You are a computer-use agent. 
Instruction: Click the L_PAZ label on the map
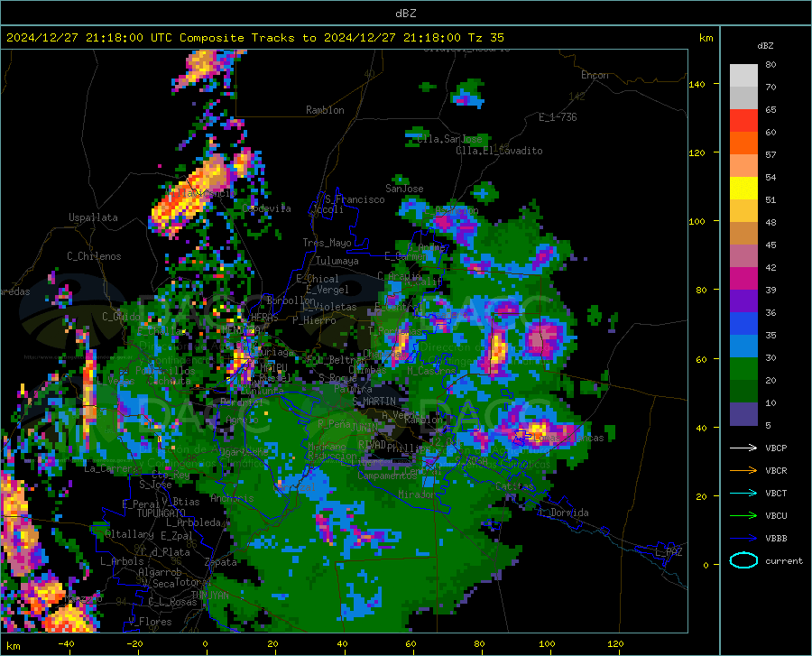point(669,552)
